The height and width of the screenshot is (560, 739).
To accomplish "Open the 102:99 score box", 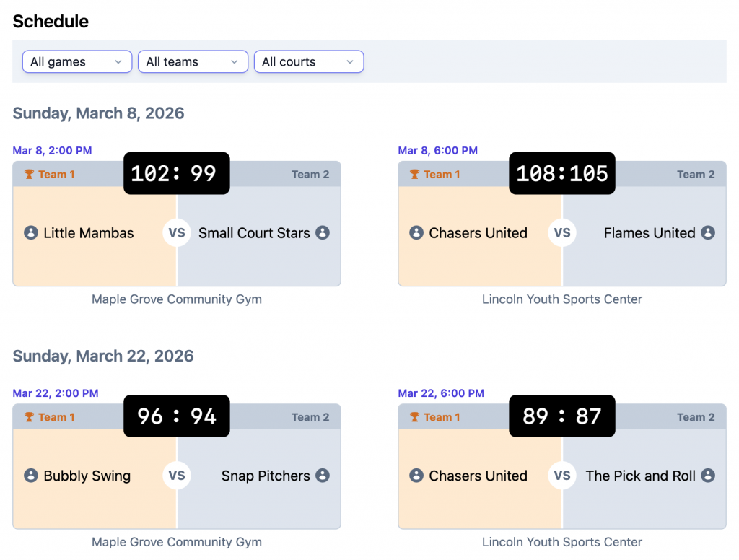I will (177, 173).
